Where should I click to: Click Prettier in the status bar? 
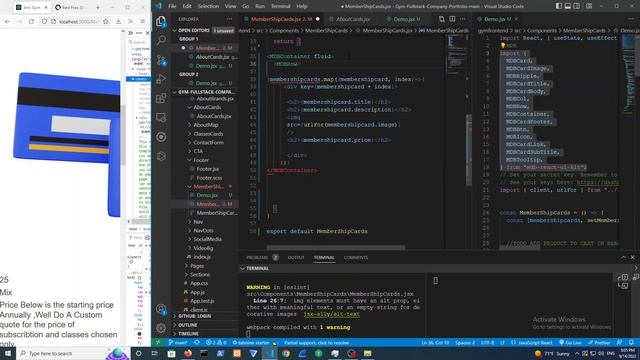pyautogui.click(x=599, y=342)
